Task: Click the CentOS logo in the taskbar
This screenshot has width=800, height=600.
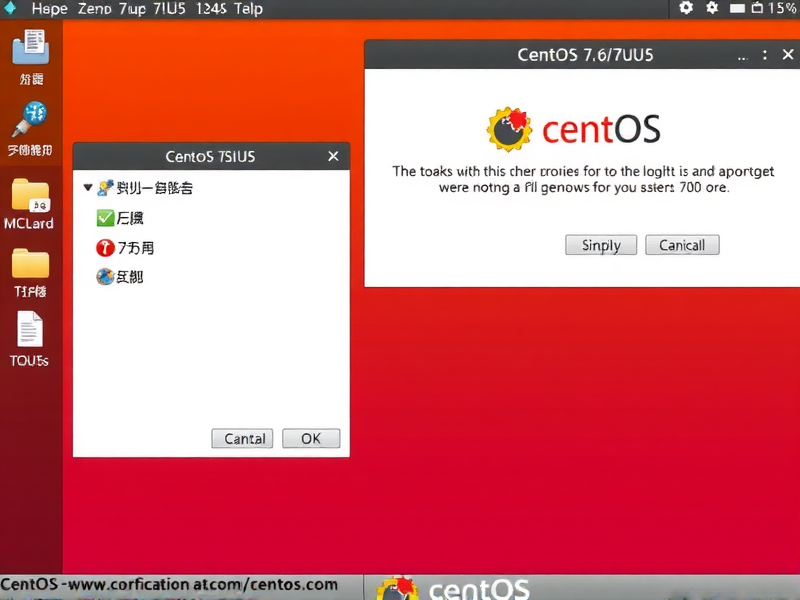Action: pos(398,588)
